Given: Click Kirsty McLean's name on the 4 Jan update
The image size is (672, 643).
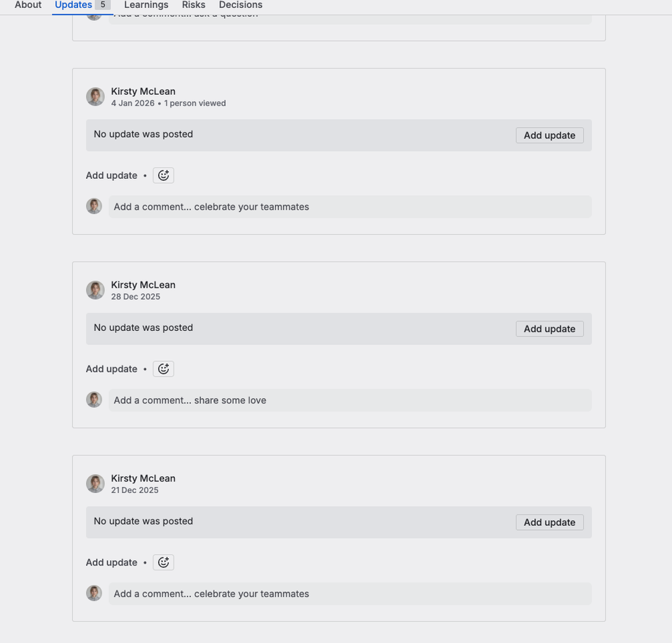Looking at the screenshot, I should (x=143, y=91).
